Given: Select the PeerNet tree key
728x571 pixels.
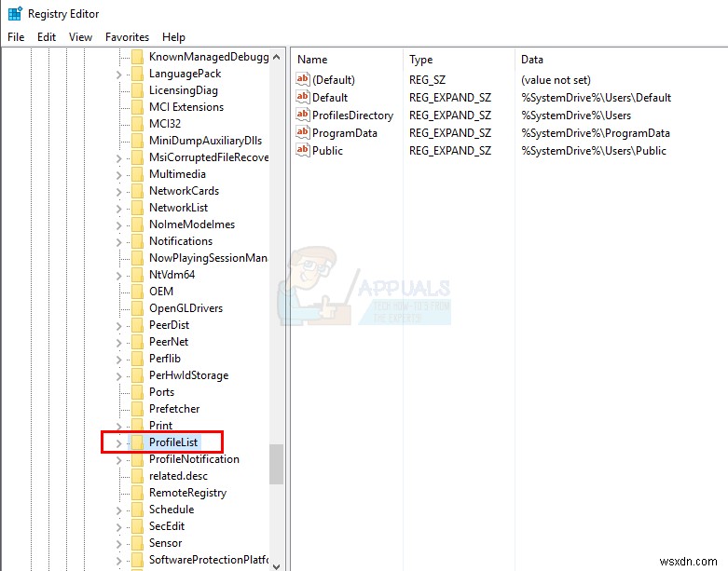Looking at the screenshot, I should click(169, 342).
